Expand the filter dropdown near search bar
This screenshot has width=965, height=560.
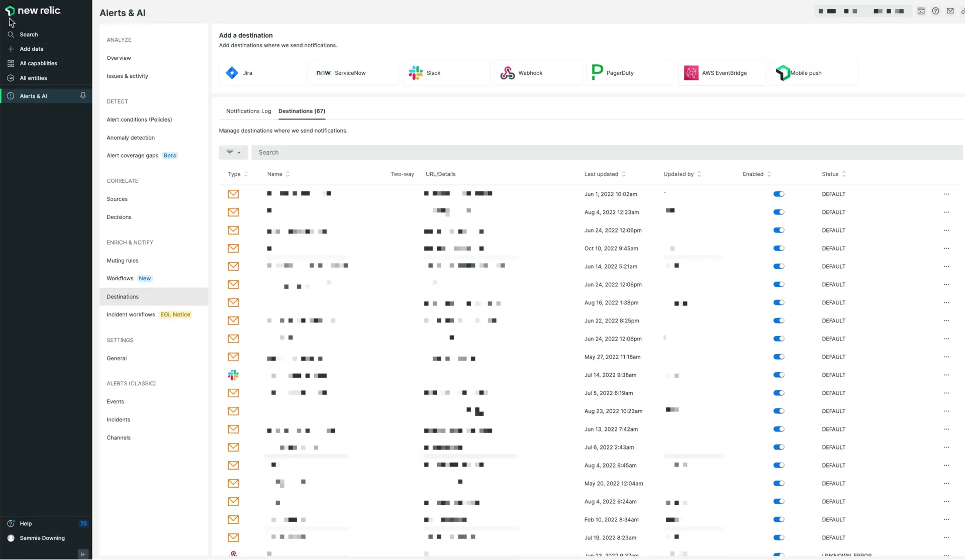(x=233, y=152)
